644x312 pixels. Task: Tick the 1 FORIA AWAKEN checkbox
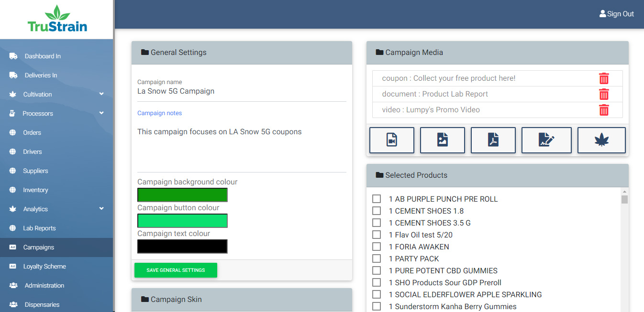coord(377,247)
